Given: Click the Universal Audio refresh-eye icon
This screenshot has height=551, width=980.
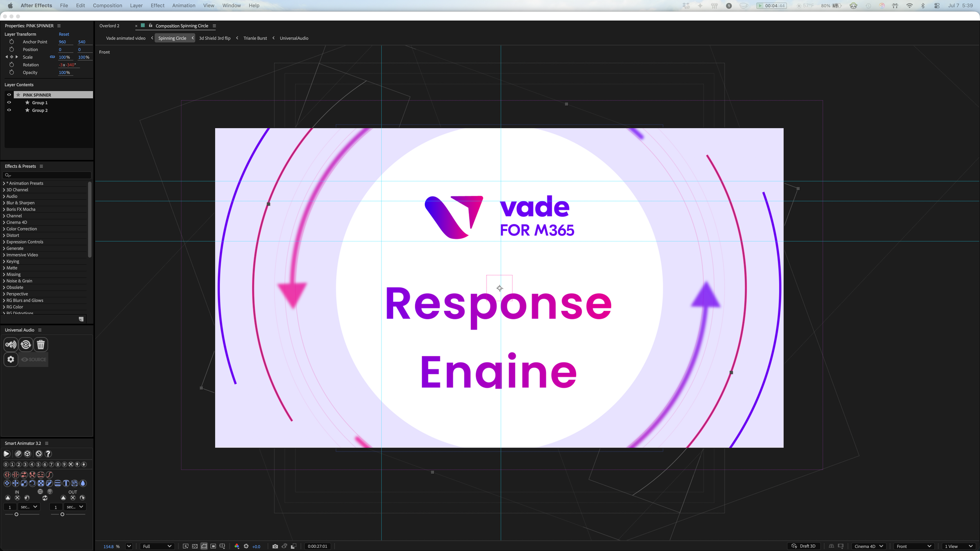Looking at the screenshot, I should [x=26, y=345].
